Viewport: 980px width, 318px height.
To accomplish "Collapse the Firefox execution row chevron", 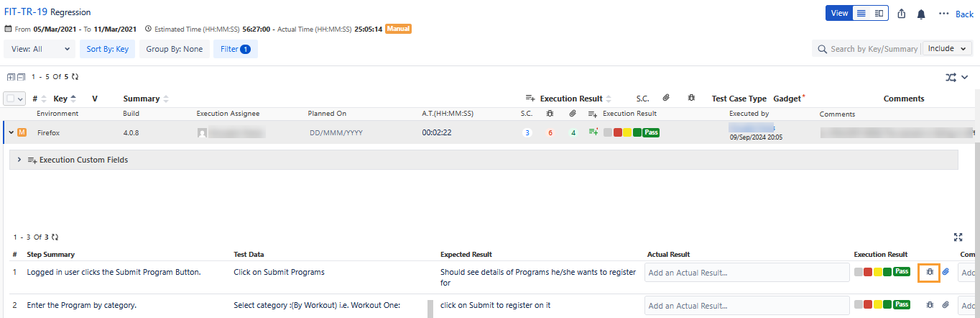I will click(11, 132).
